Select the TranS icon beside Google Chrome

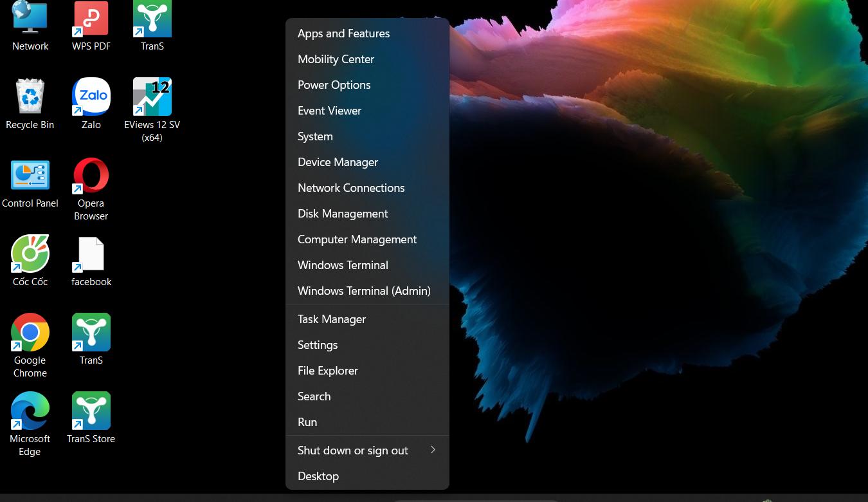[x=91, y=339]
